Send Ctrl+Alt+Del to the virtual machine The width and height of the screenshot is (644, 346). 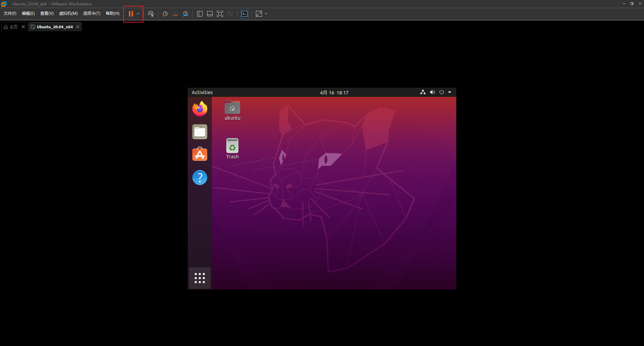point(151,14)
